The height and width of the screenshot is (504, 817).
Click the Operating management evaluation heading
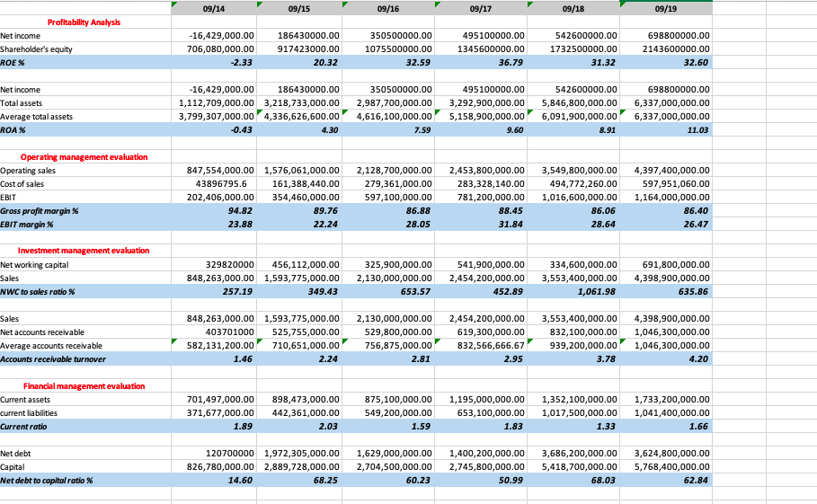[x=84, y=156]
